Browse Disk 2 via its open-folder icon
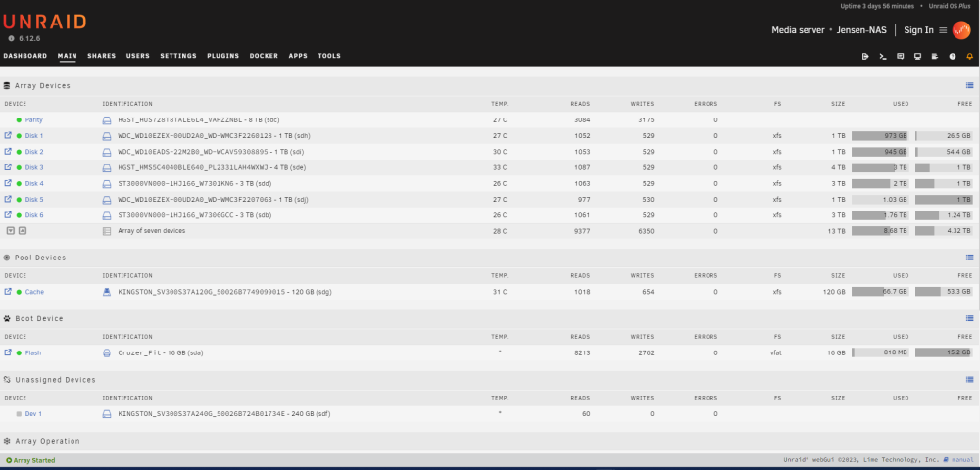Viewport: 980px width, 470px height. (x=8, y=151)
